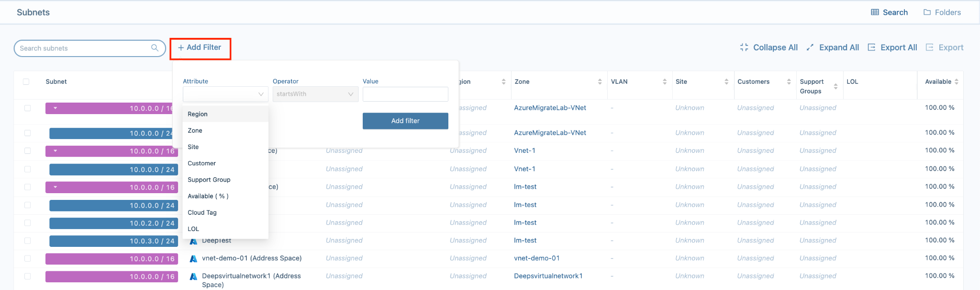Click the greyed Export icon
Screen dimensions: 980x290
[x=929, y=47]
